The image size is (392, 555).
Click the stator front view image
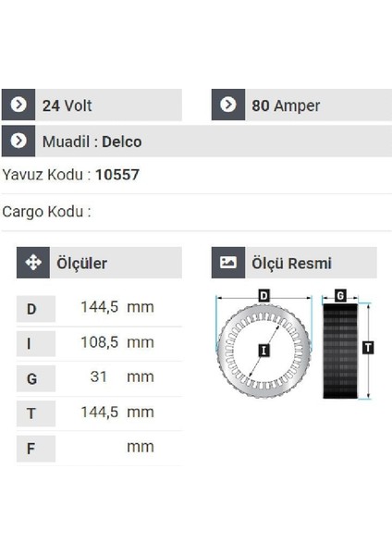click(x=264, y=351)
